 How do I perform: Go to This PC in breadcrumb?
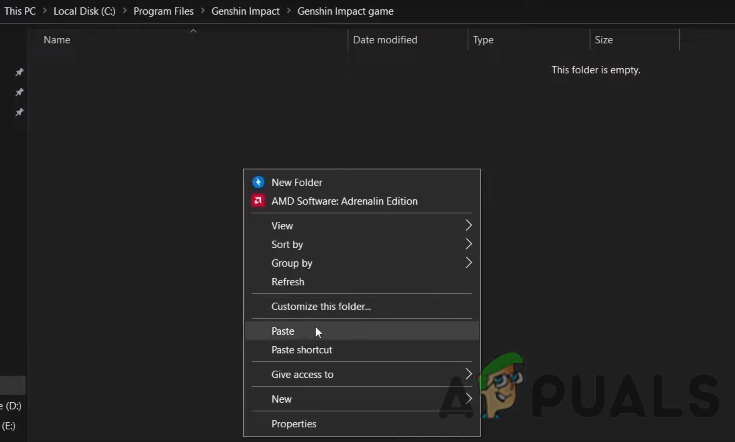point(20,11)
